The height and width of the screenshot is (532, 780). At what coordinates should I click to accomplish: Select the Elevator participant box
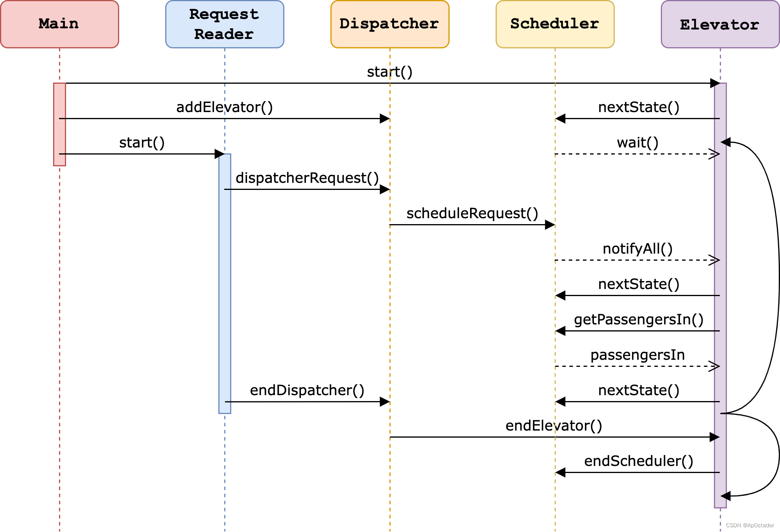[x=720, y=24]
